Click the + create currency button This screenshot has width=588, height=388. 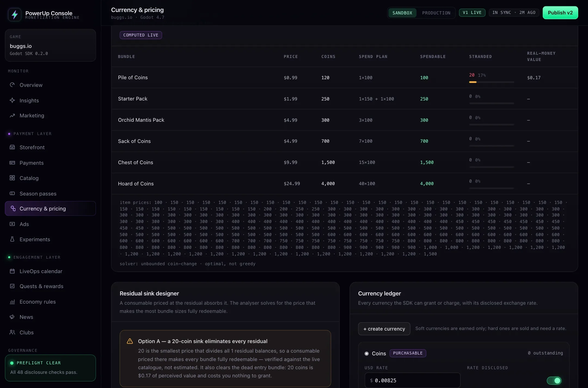pyautogui.click(x=384, y=329)
